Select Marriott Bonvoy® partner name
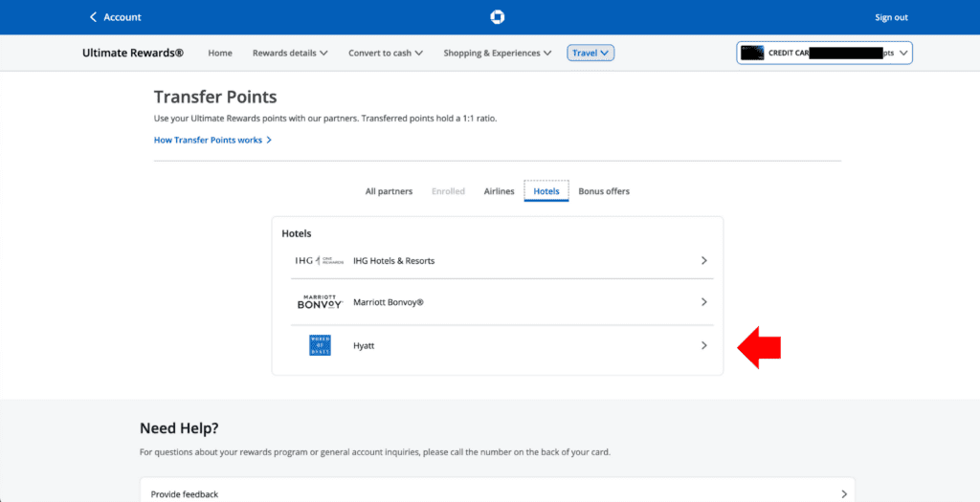This screenshot has height=502, width=980. pyautogui.click(x=389, y=302)
